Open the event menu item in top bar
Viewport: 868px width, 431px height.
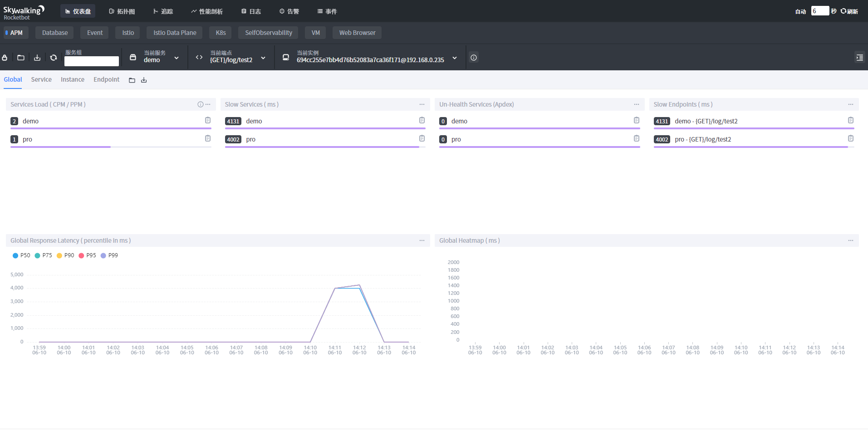327,11
